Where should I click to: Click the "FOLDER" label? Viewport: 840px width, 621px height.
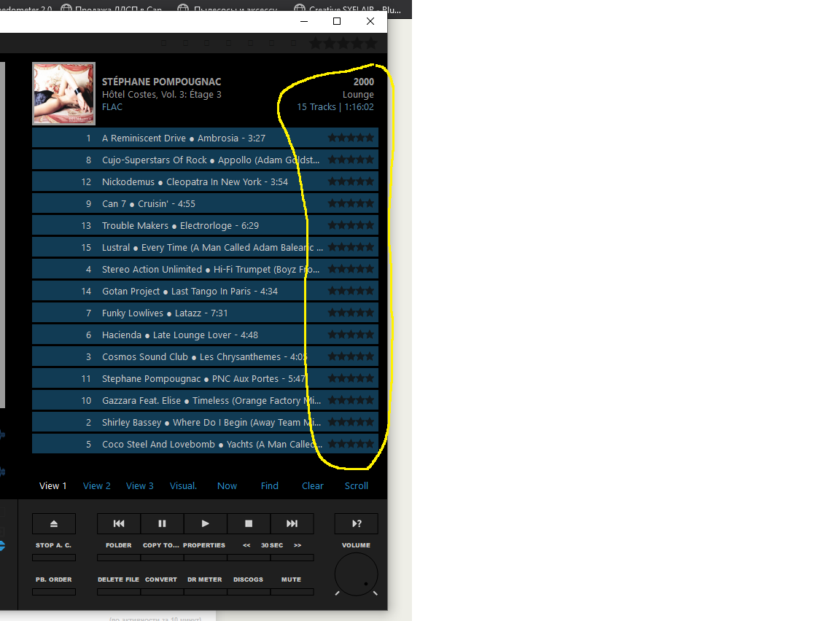pyautogui.click(x=118, y=545)
